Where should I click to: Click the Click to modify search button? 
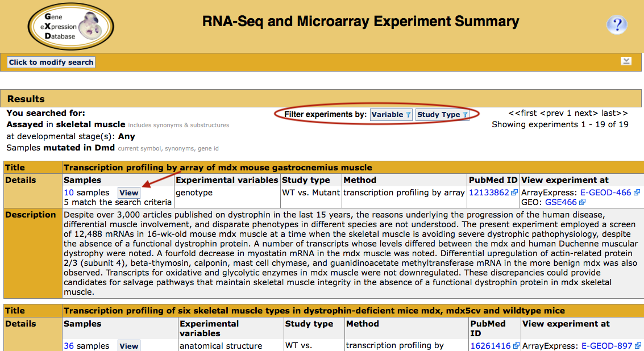51,62
